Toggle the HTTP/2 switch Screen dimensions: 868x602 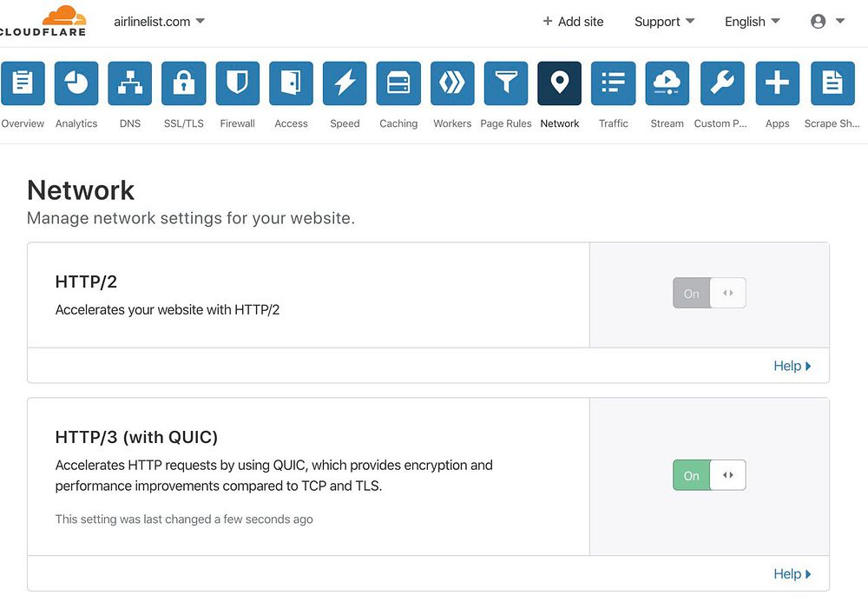[x=709, y=293]
